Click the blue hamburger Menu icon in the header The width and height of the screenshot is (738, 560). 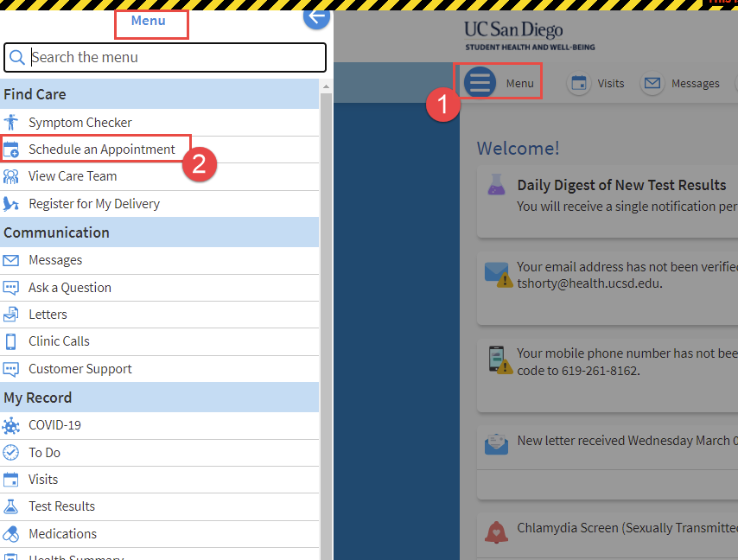(480, 82)
